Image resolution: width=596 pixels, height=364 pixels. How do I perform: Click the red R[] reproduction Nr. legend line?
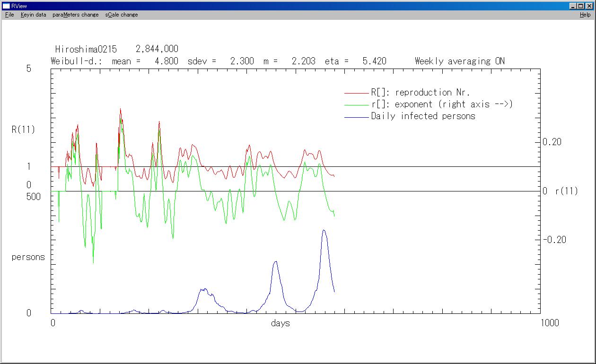pyautogui.click(x=356, y=93)
